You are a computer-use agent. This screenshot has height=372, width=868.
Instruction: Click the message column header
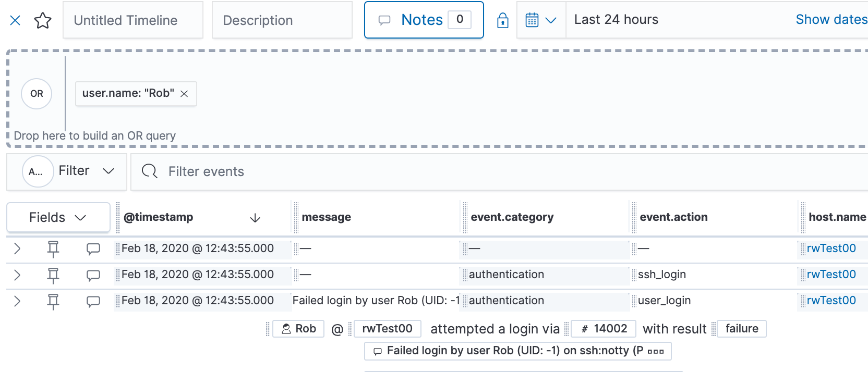click(327, 217)
